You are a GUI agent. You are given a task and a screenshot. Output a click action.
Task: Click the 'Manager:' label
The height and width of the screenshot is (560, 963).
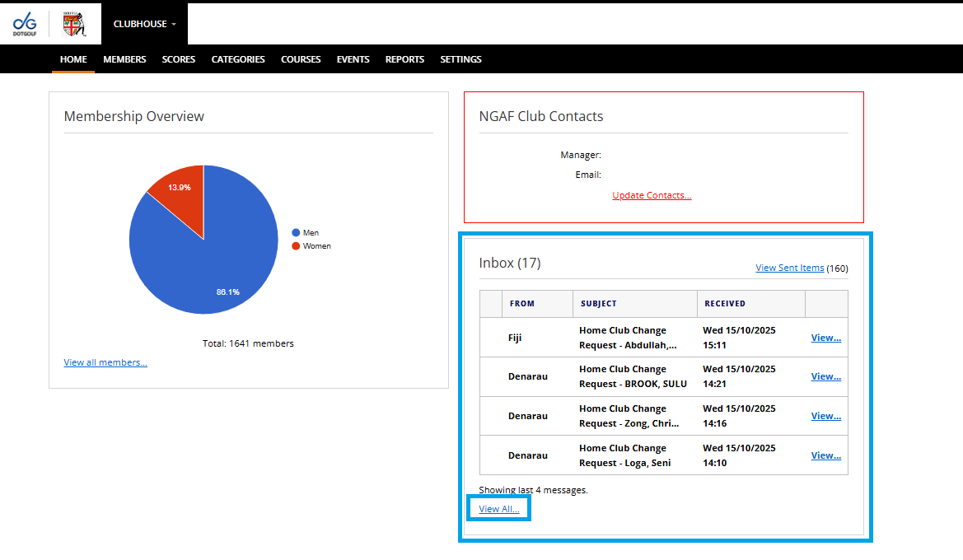point(581,156)
